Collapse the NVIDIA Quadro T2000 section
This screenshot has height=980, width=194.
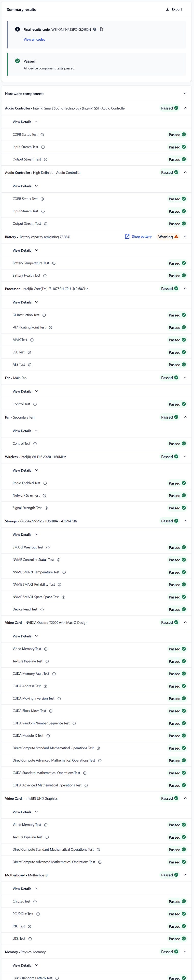coord(185,622)
